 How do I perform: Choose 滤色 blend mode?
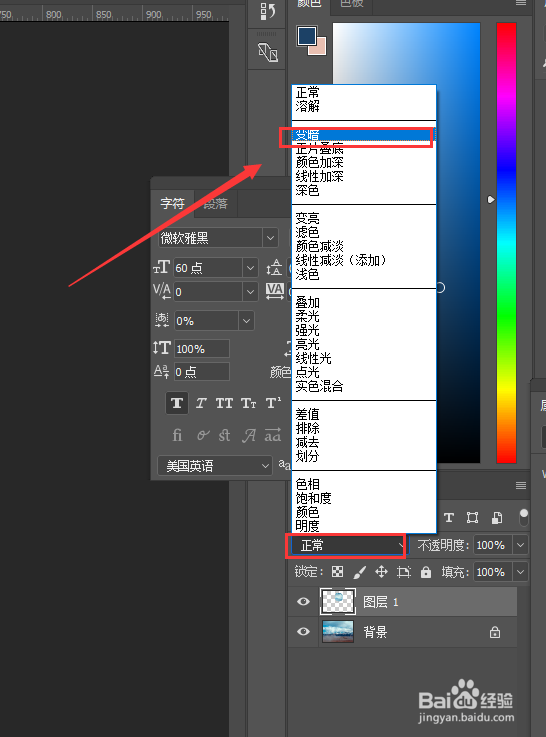[364, 232]
